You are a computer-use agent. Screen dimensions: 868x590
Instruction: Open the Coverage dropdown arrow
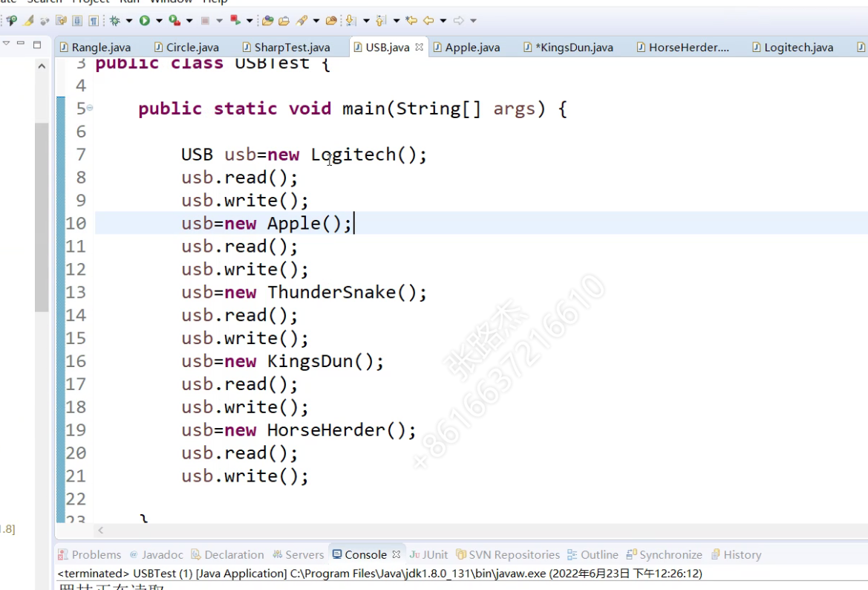tap(189, 21)
